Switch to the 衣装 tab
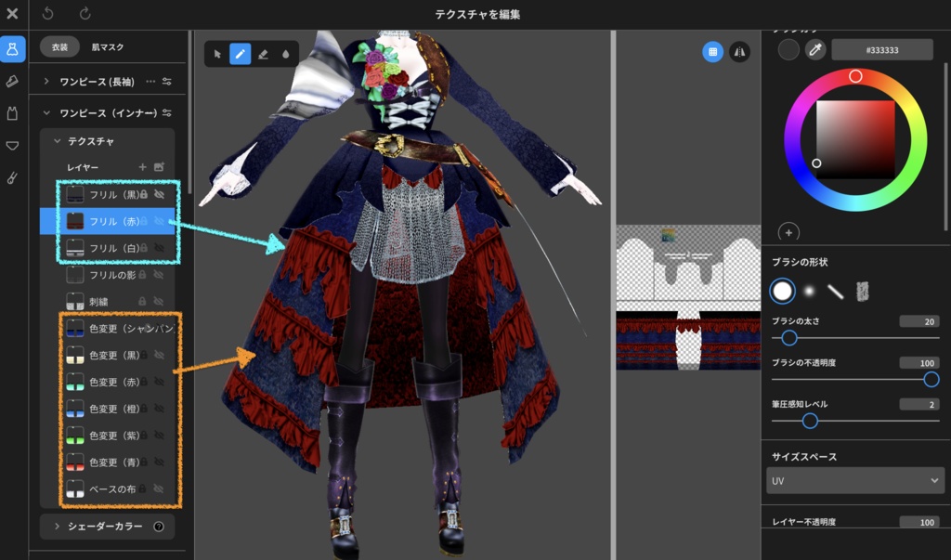This screenshot has height=560, width=951. click(59, 46)
